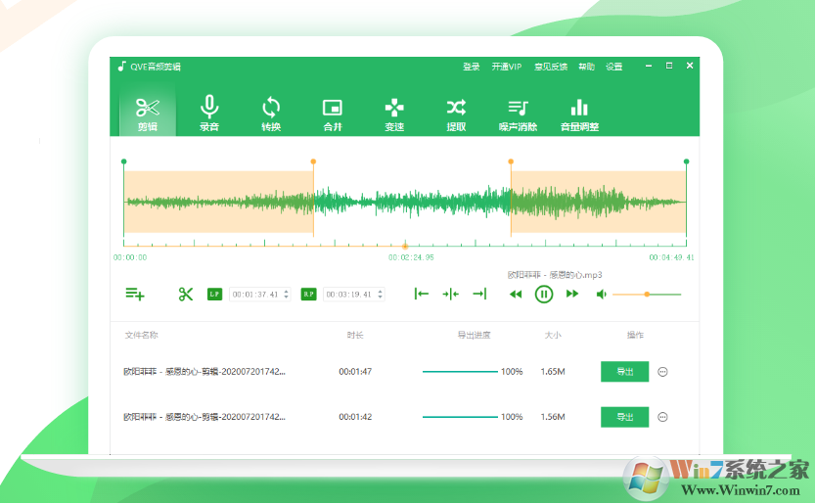Click the scissors cut icon beside LP
Viewport: 816px width, 504px height.
[x=186, y=294]
